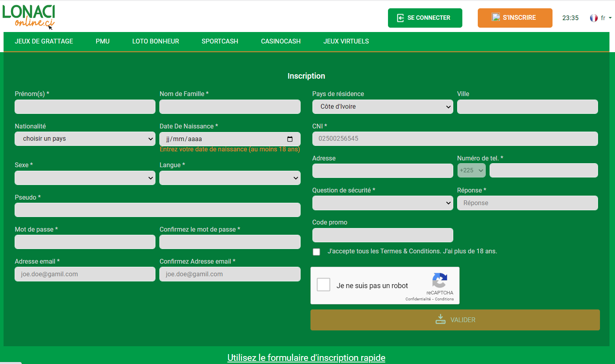The height and width of the screenshot is (364, 615).
Task: Focus the Confirmez le mot de passe field
Action: point(230,242)
